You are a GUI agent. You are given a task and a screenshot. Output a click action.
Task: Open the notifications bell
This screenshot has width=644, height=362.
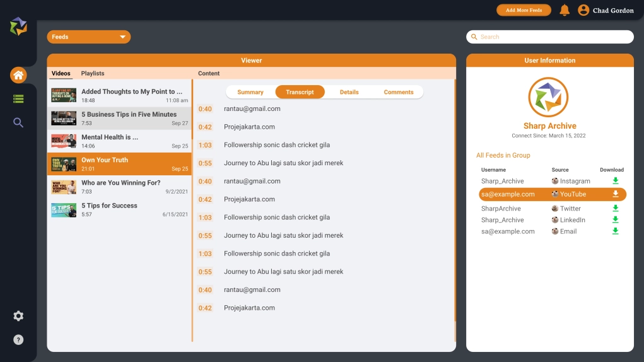[565, 10]
